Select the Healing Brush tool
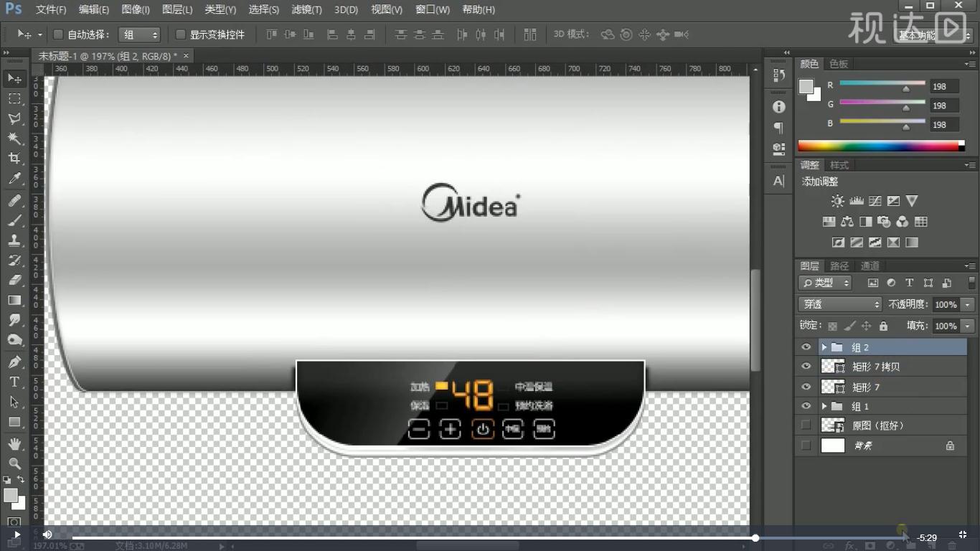The width and height of the screenshot is (980, 551). click(14, 201)
